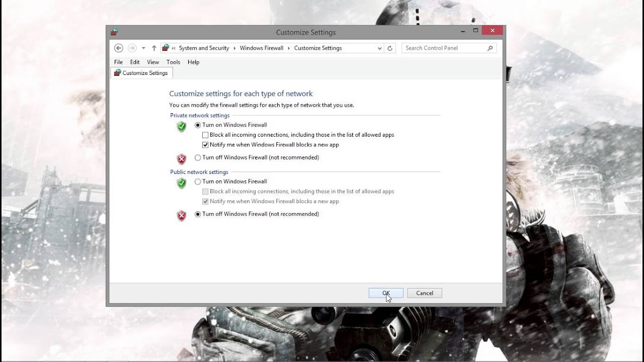Click Windows Firewall breadcrumb
Viewport: 644px width, 362px height.
262,48
